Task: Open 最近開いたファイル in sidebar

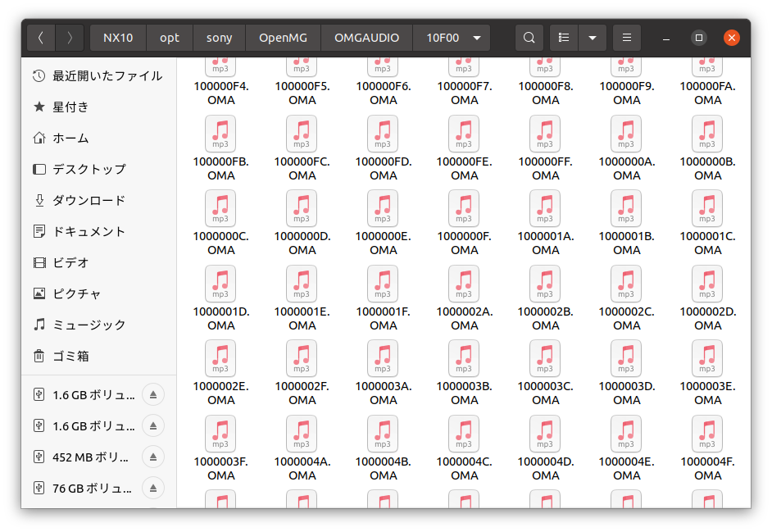Action: pyautogui.click(x=98, y=76)
